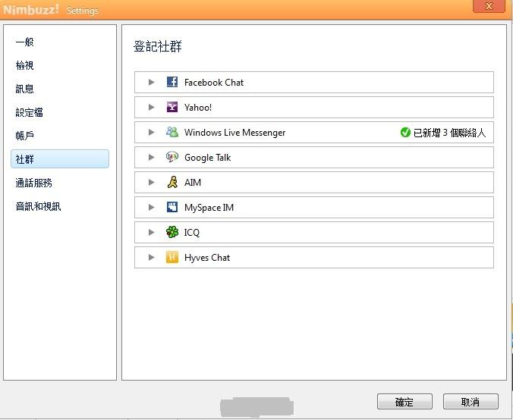Image resolution: width=513 pixels, height=420 pixels.
Task: Expand the Hyves Chat row arrow
Action: 151,257
